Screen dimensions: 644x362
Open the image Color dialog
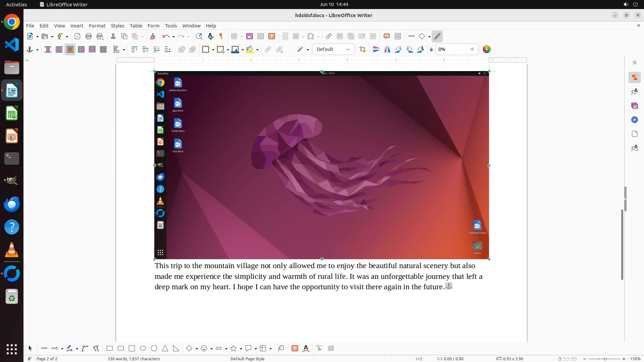click(x=486, y=50)
